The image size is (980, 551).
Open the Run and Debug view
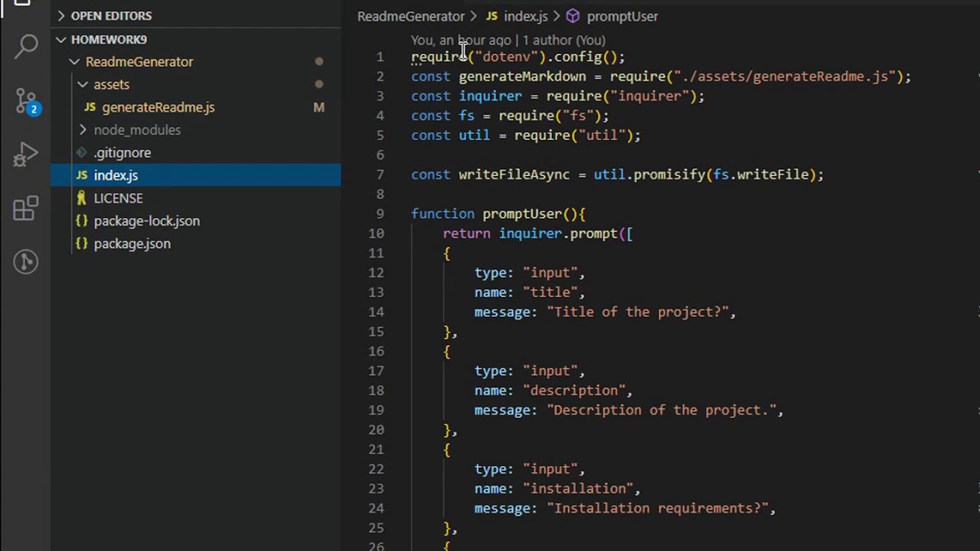(x=26, y=155)
